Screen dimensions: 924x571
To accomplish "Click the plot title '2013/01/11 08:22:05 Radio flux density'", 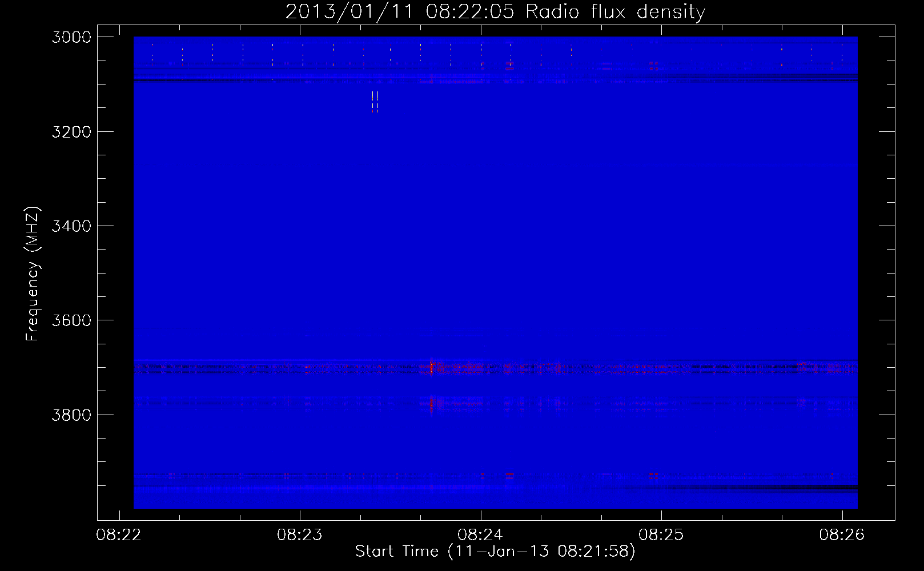I will [x=495, y=11].
